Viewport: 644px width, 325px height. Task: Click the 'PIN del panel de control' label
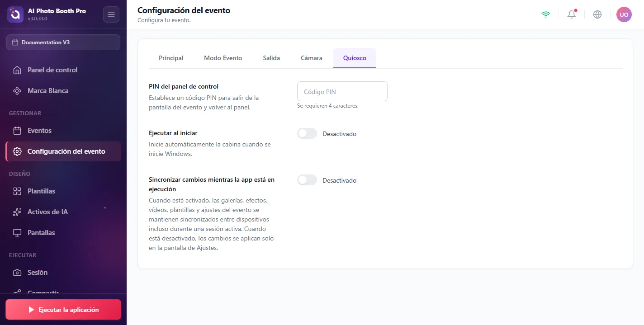(x=184, y=86)
